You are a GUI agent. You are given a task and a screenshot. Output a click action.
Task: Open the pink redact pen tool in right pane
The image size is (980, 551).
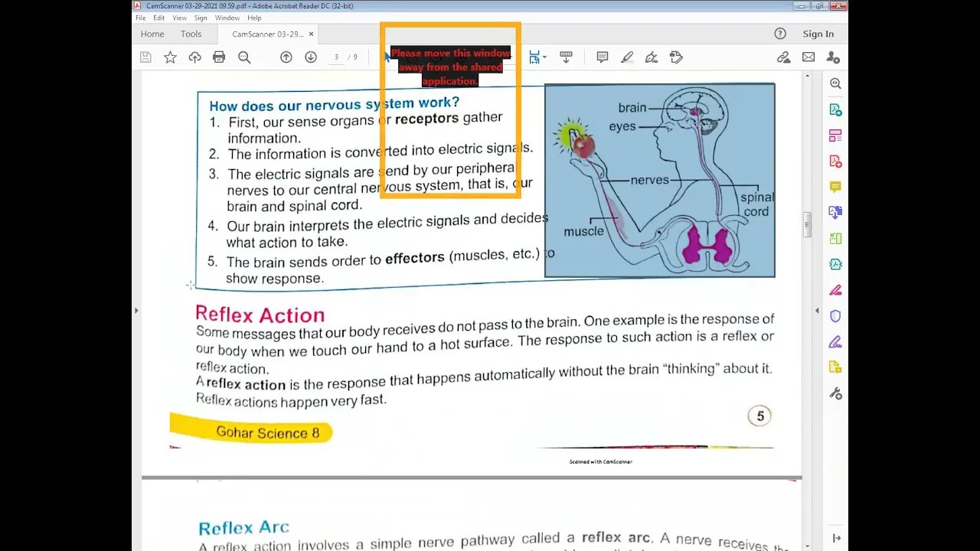tap(835, 290)
